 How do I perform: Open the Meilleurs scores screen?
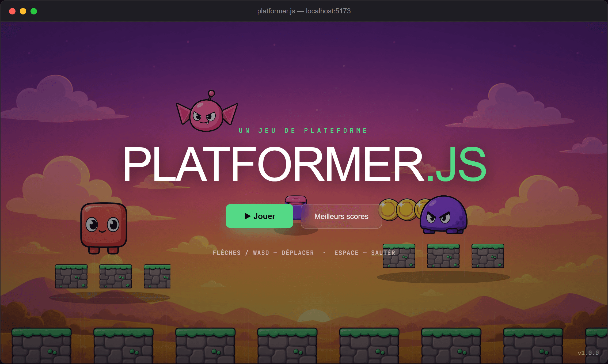click(341, 216)
